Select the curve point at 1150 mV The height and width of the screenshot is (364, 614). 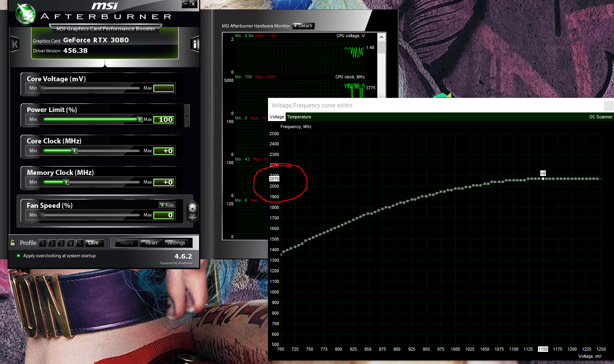543,179
